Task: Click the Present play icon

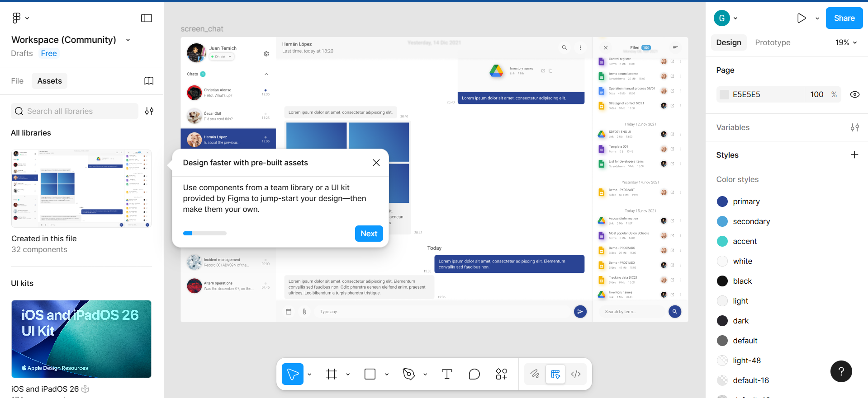Action: (x=801, y=18)
